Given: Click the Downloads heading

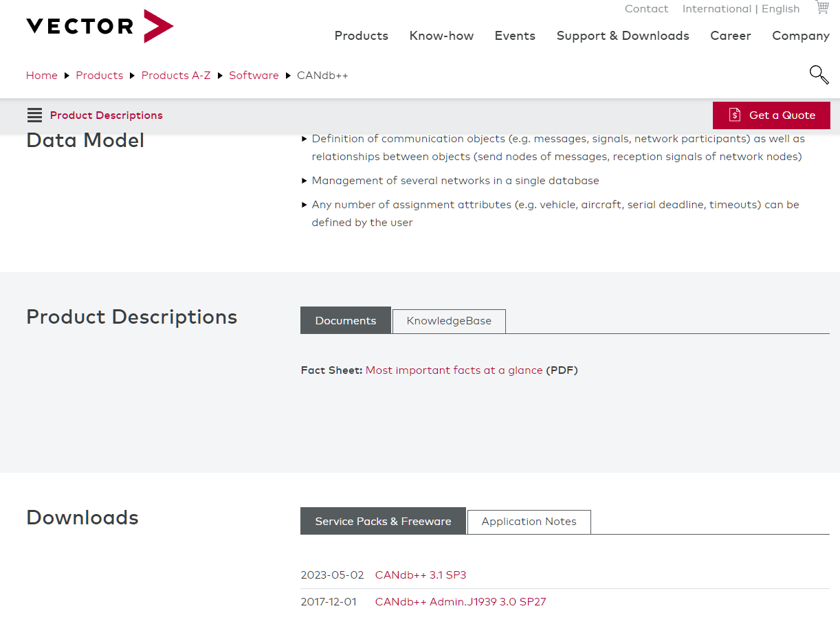Looking at the screenshot, I should 82,517.
